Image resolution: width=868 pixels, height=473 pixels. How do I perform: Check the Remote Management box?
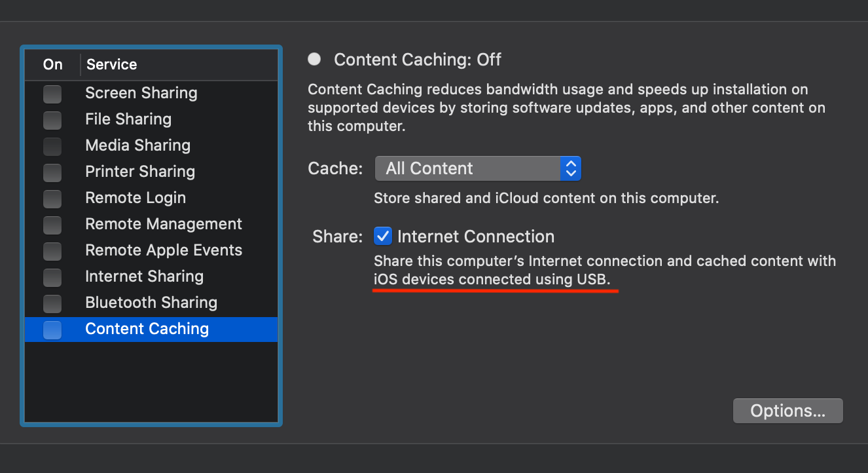click(x=52, y=225)
